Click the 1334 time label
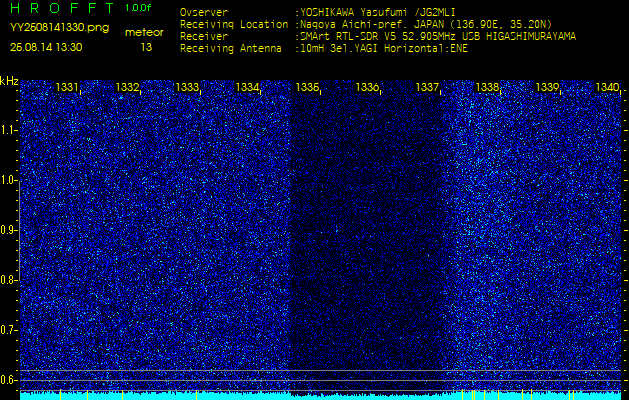 point(247,87)
